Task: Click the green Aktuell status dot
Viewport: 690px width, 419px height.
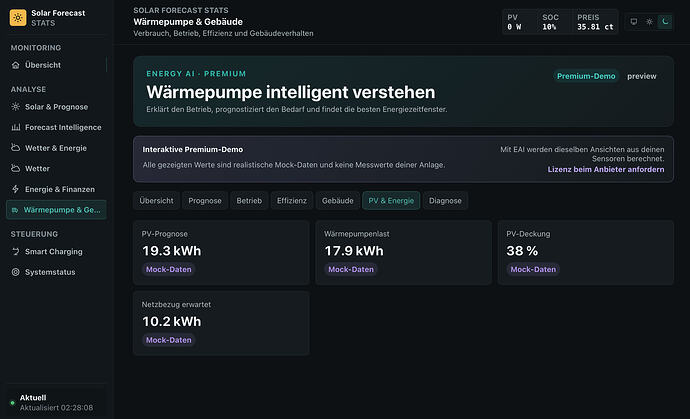Action: tap(12, 403)
